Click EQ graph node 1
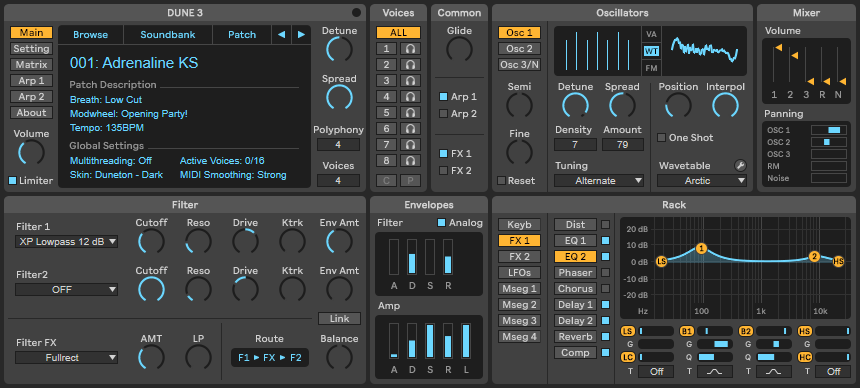 tap(701, 249)
